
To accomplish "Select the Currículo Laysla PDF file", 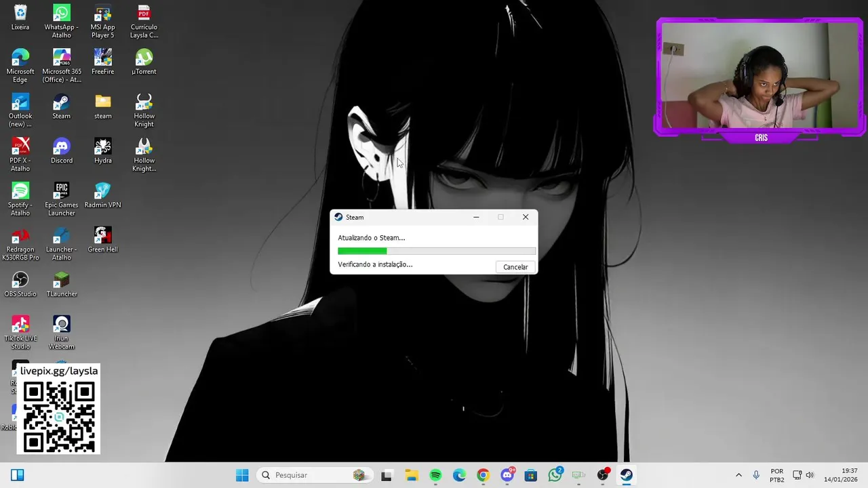I will click(144, 22).
